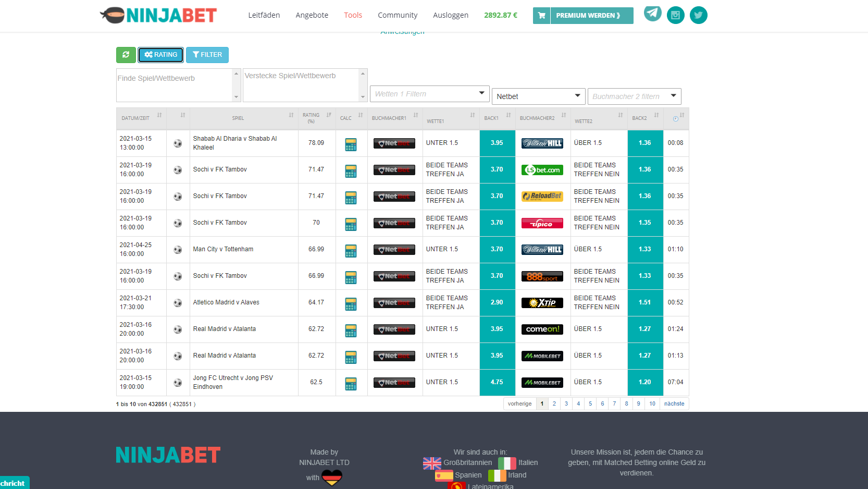
Task: Click the PREMIUM WERDEN button
Action: point(592,16)
